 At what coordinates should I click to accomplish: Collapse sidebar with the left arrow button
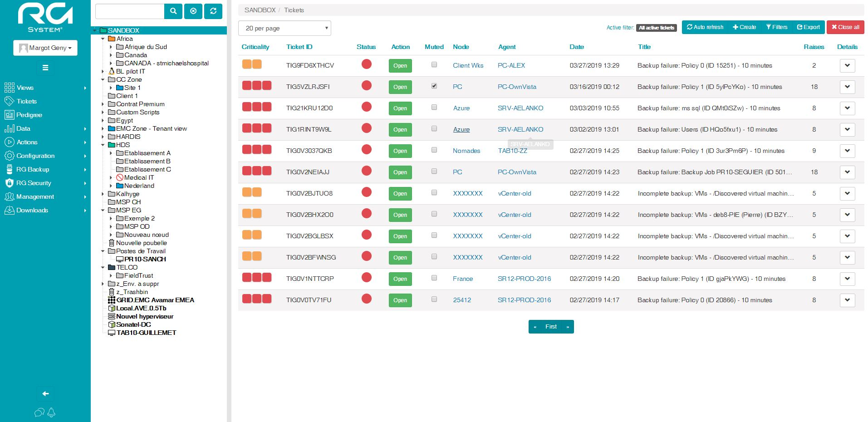coord(45,393)
